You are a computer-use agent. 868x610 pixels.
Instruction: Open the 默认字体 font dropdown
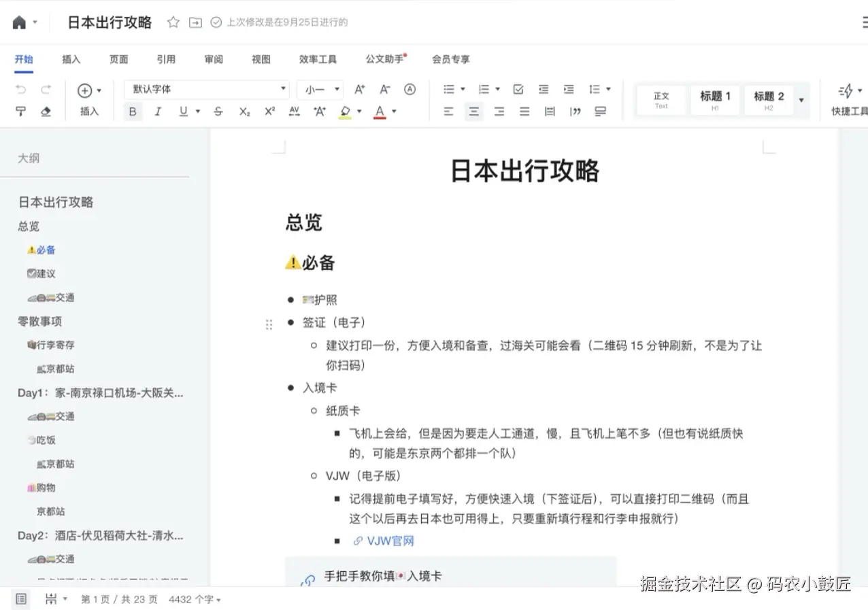206,89
